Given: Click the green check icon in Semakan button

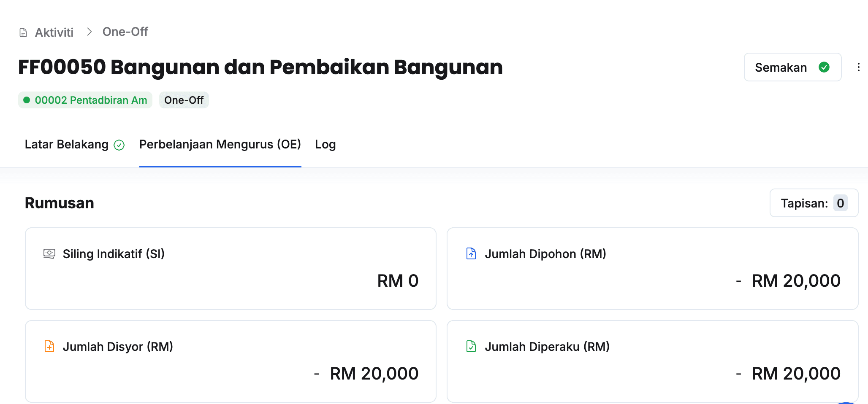Looking at the screenshot, I should pyautogui.click(x=824, y=67).
